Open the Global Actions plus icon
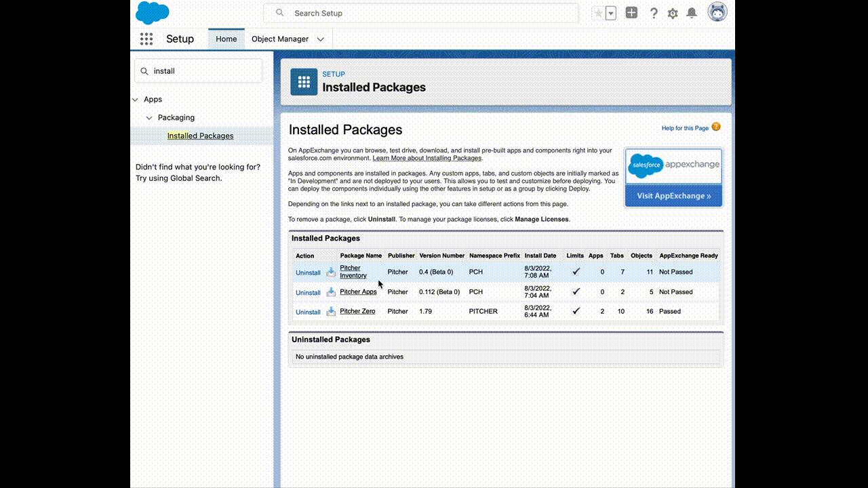868x488 pixels. point(631,13)
